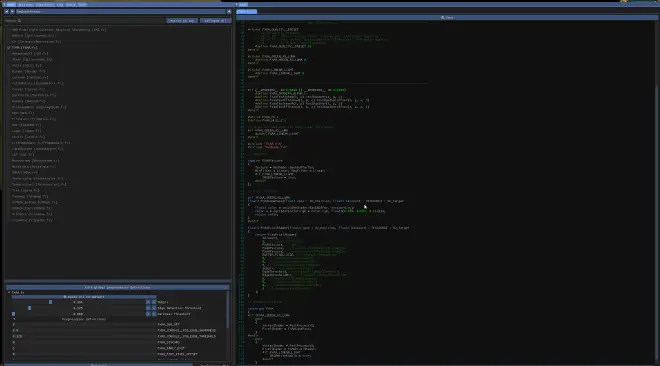Select the Deband [Deband.fx] row
Image resolution: width=660 pixels, height=366 pixels.
[28, 101]
